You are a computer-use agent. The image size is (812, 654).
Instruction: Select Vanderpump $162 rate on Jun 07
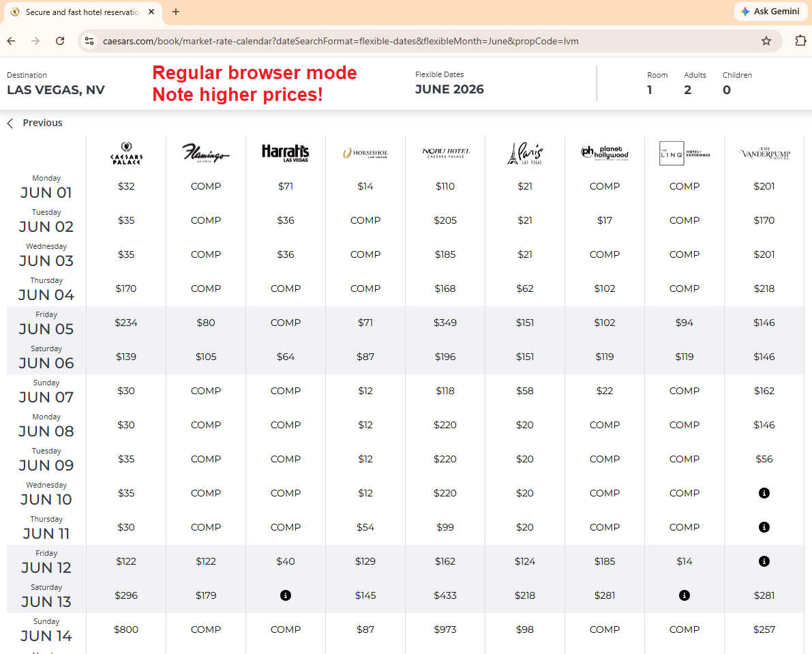(764, 391)
